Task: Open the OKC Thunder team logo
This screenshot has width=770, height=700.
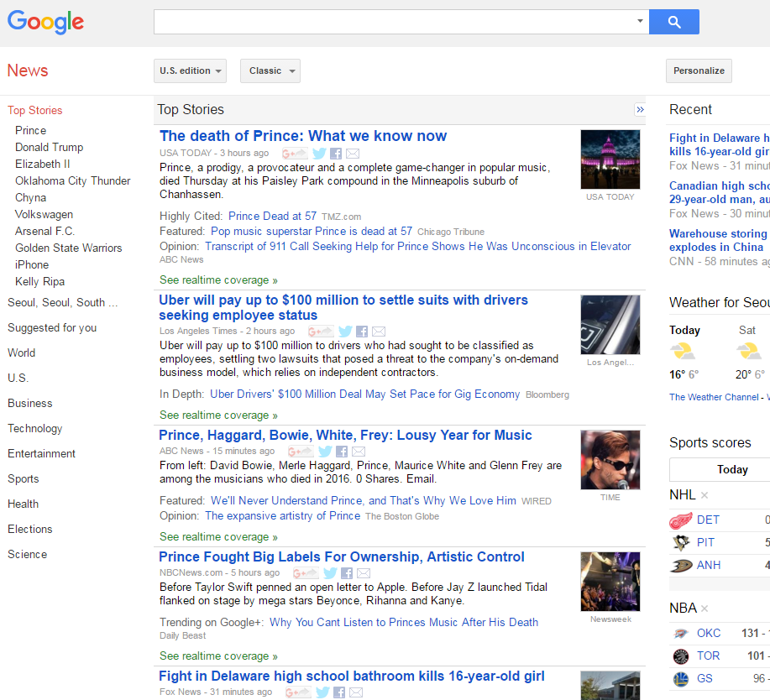Action: [x=681, y=633]
